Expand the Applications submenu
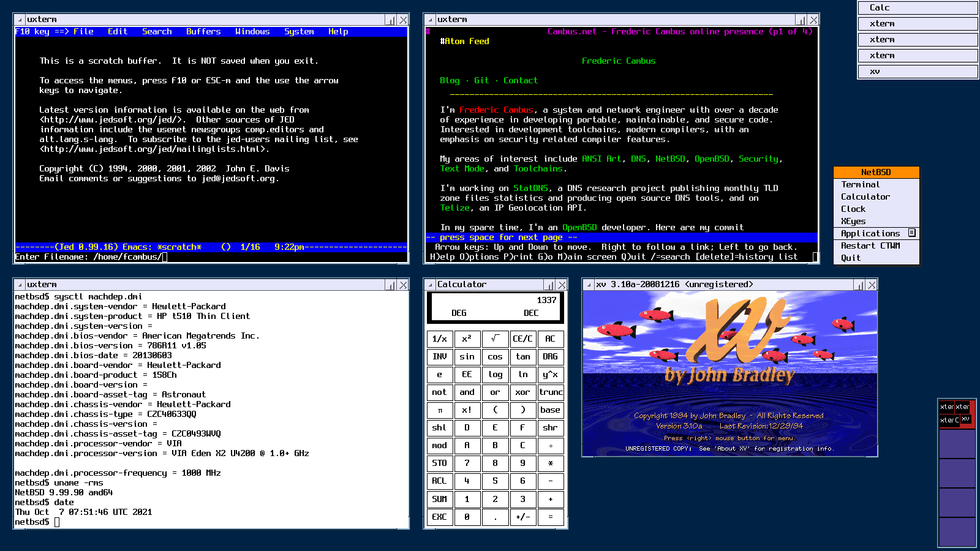Viewport: 980px width, 551px height. [x=876, y=234]
